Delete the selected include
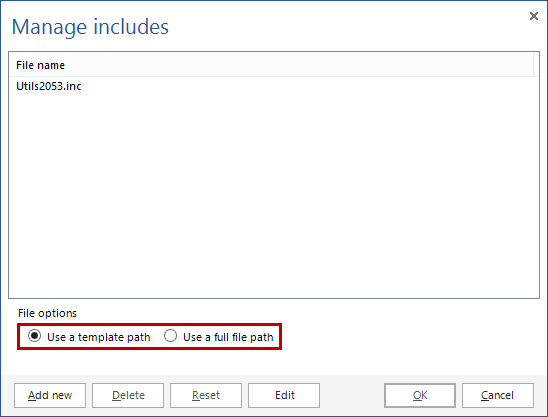Screen dimensions: 548x417 pos(128,395)
